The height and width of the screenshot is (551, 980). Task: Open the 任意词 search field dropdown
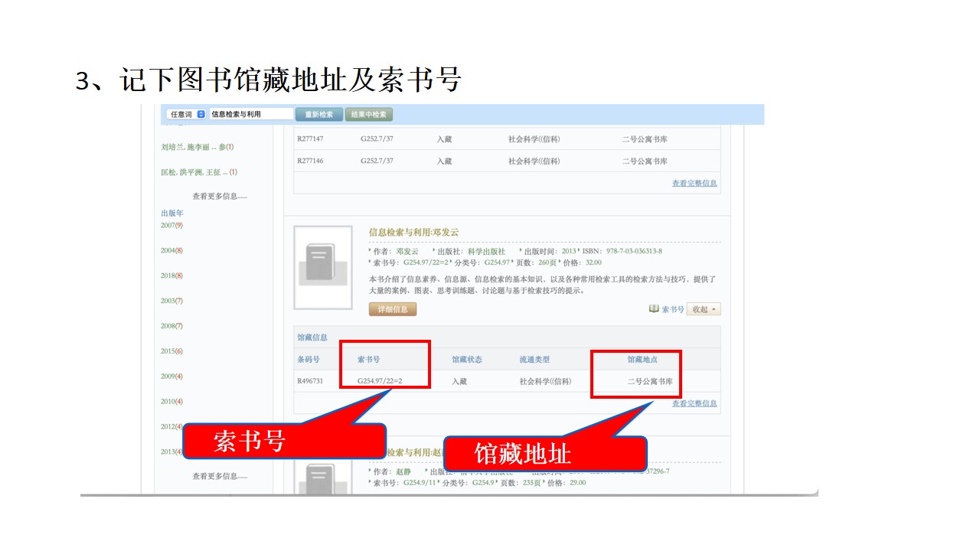tap(187, 114)
